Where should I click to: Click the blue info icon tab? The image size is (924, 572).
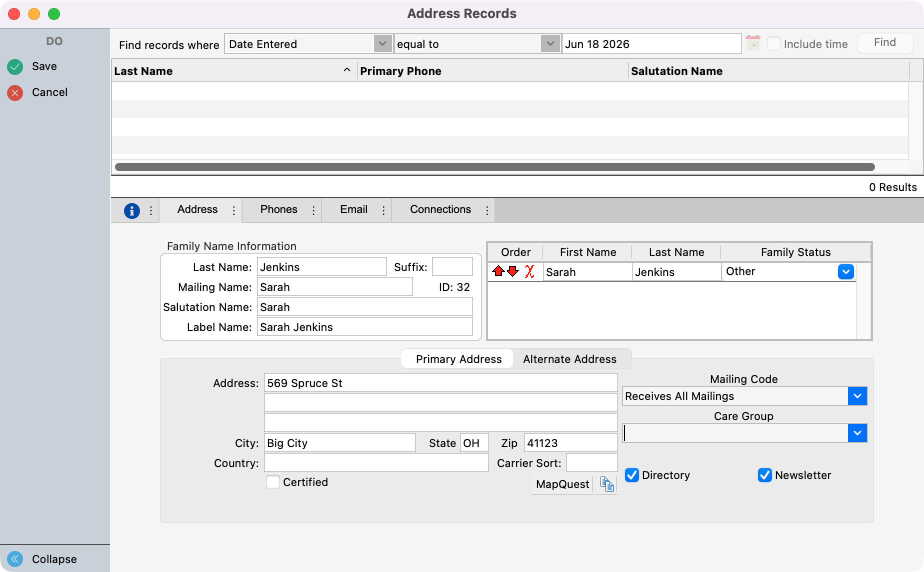point(131,210)
